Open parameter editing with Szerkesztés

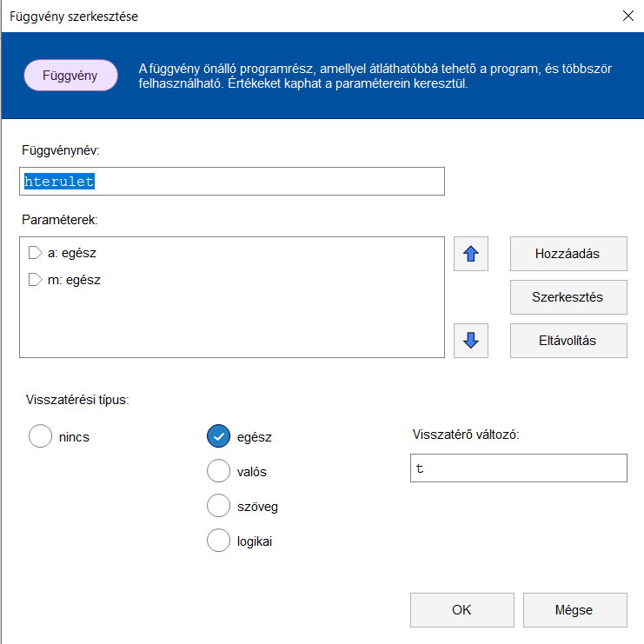[x=568, y=297]
